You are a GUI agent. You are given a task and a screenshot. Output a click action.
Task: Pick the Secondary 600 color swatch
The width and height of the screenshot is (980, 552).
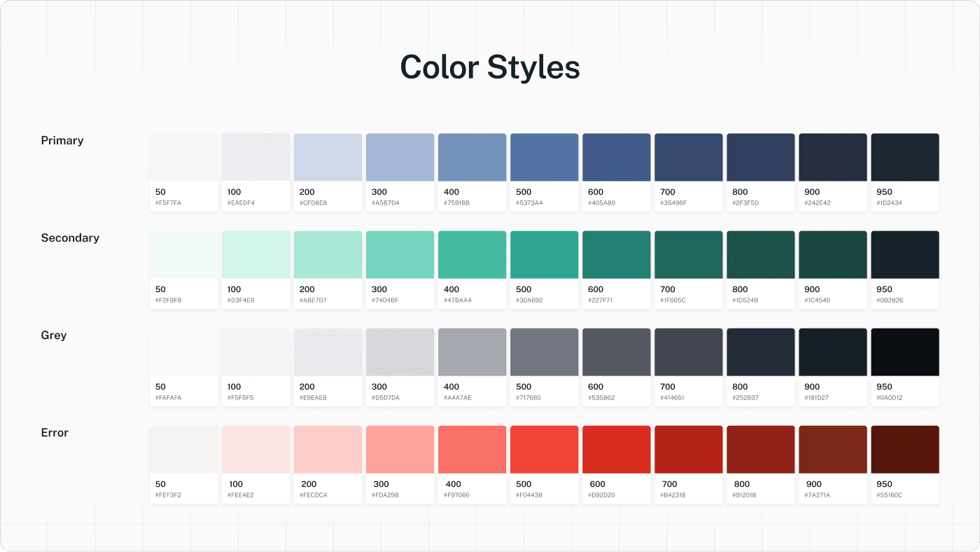coord(616,255)
